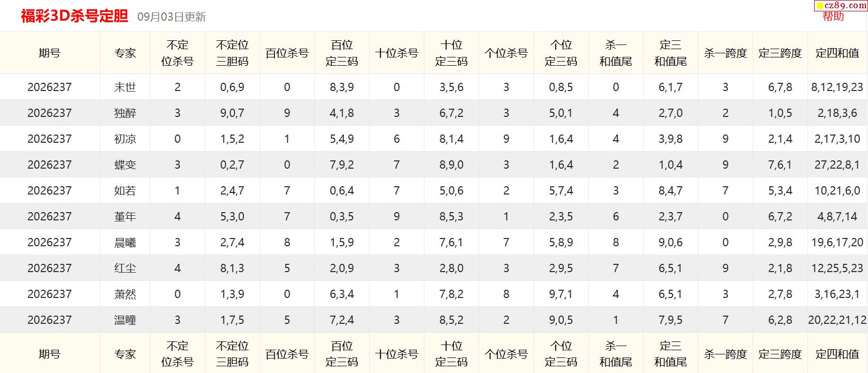Click the 定四和值 header in top row

pyautogui.click(x=837, y=53)
